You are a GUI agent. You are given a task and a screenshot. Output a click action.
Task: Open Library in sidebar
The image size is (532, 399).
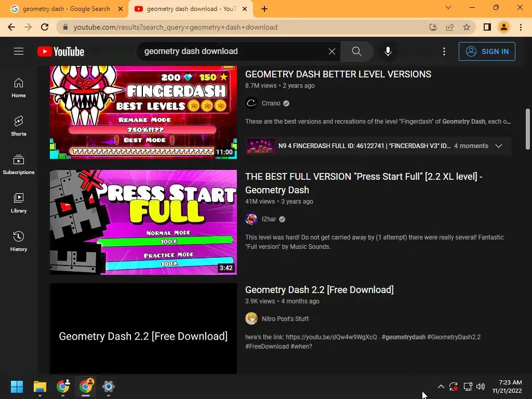pyautogui.click(x=19, y=203)
